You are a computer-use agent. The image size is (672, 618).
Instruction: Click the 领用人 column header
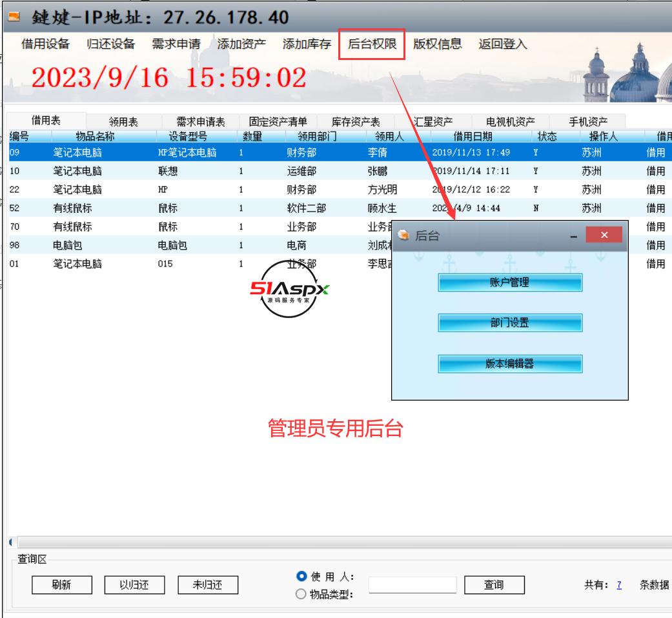coord(398,136)
